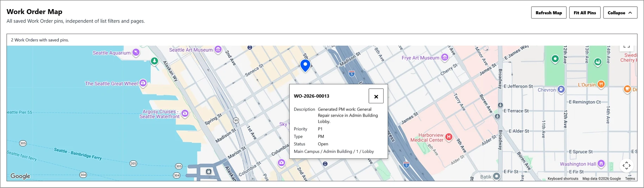
Task: Click The Seattle Great Wheel marker
Action: [143, 83]
